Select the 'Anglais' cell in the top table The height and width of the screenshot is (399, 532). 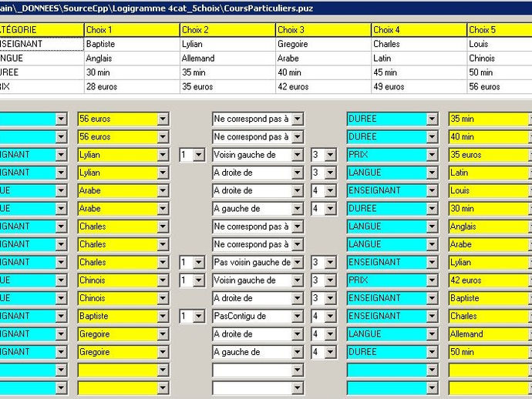click(x=132, y=59)
